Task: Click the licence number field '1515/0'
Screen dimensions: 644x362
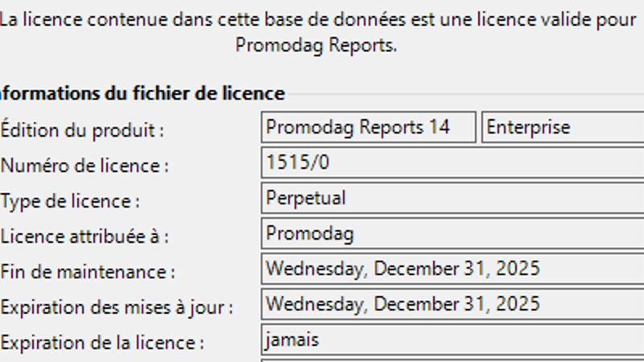Action: 452,163
